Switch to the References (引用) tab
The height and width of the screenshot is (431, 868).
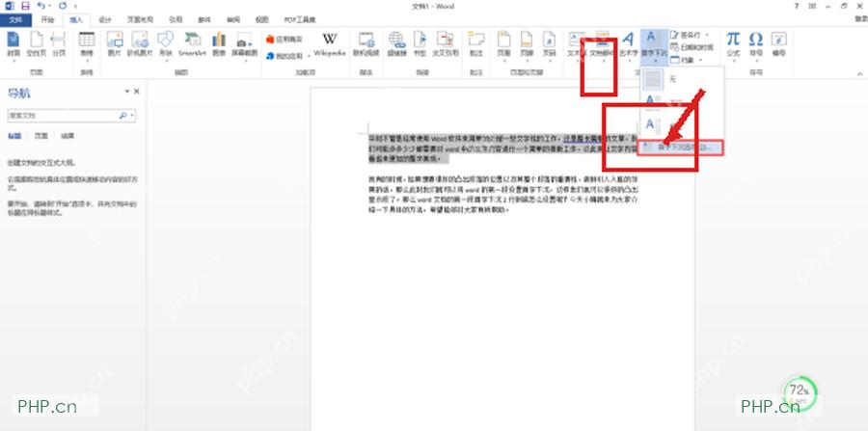(176, 20)
